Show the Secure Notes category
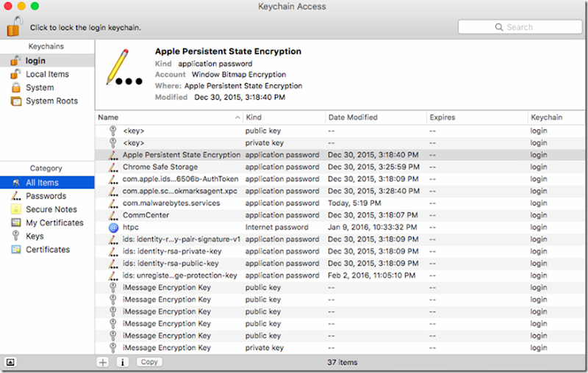 [x=47, y=209]
